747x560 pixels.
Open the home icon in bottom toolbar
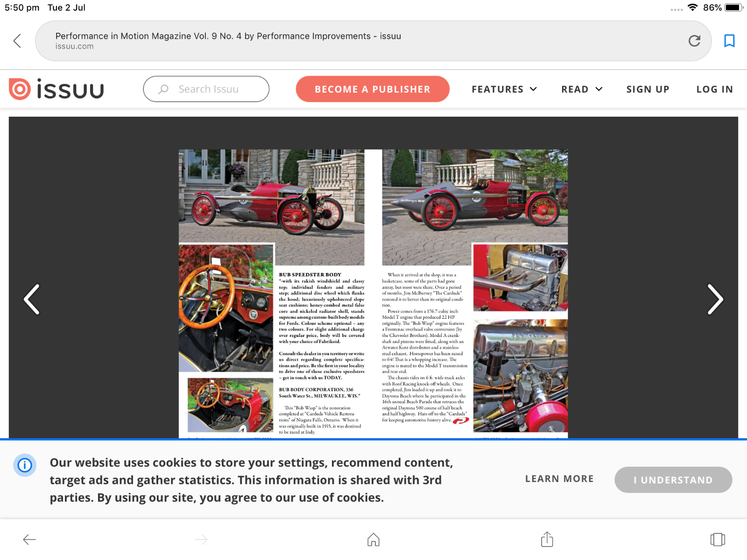pyautogui.click(x=373, y=540)
